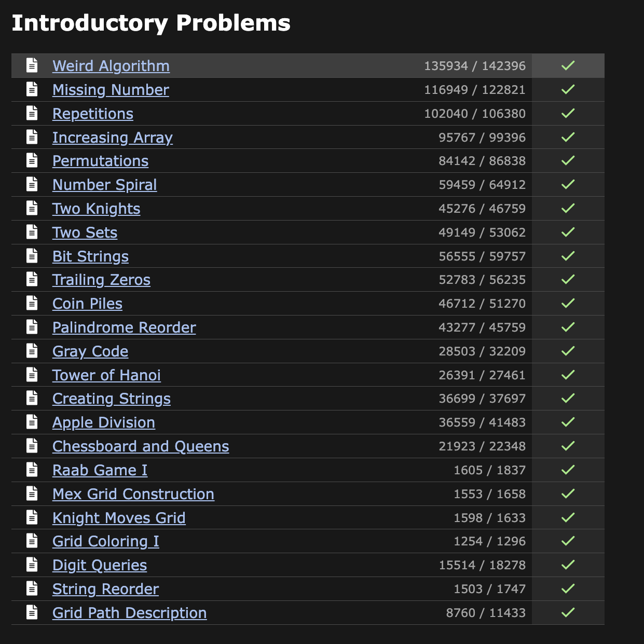This screenshot has height=644, width=644.
Task: Click the 36559 / 41483 statistics for Apple Division
Action: [x=482, y=422]
